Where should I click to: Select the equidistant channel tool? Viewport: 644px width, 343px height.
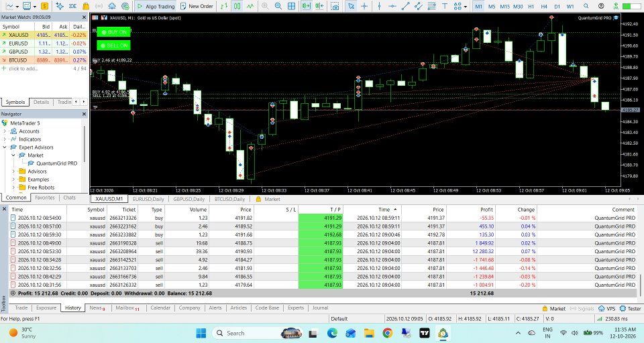(x=418, y=6)
